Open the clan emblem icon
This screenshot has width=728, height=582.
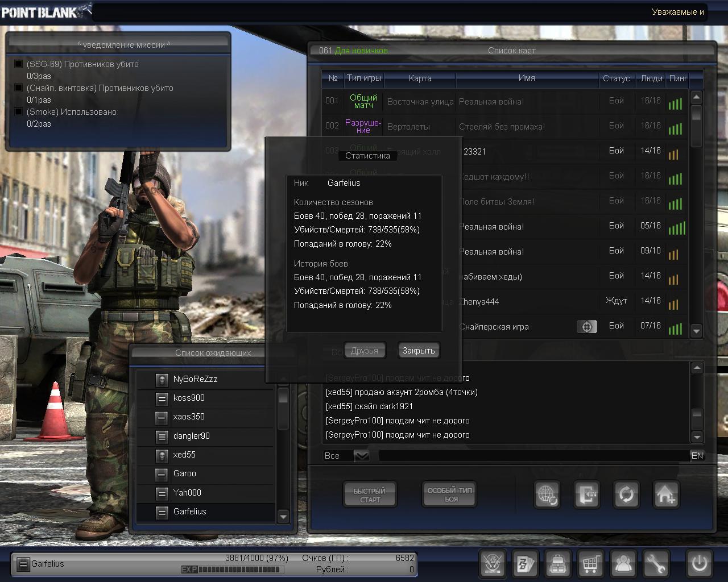tap(492, 563)
